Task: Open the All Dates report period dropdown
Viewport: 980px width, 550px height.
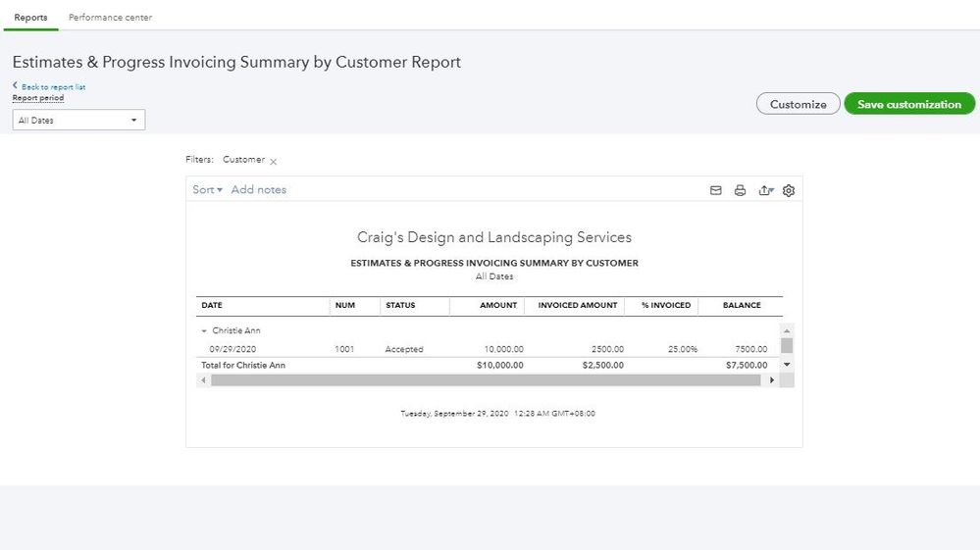Action: pyautogui.click(x=78, y=120)
